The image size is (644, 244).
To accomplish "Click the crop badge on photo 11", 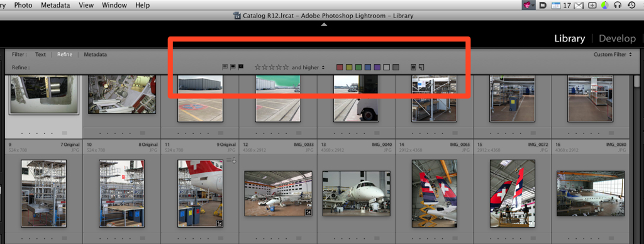I will coord(219,223).
